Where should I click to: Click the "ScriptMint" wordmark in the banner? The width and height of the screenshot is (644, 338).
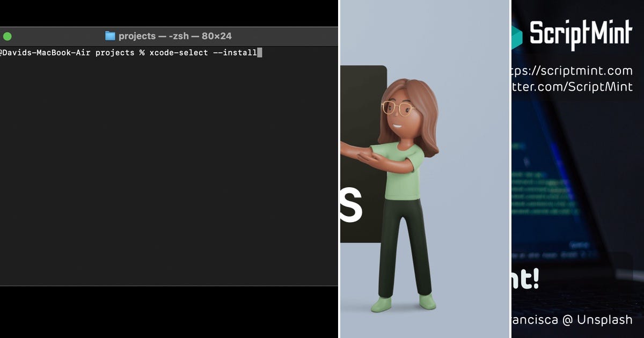click(x=581, y=34)
